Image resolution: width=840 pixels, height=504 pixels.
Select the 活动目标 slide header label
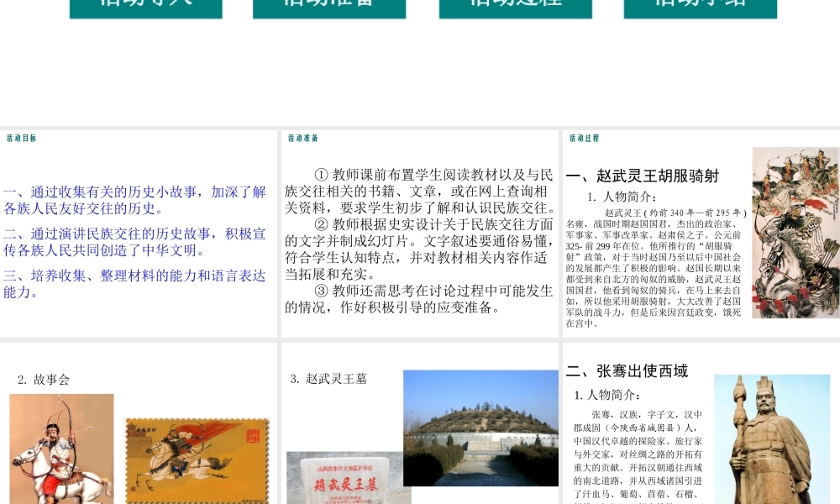(x=22, y=139)
